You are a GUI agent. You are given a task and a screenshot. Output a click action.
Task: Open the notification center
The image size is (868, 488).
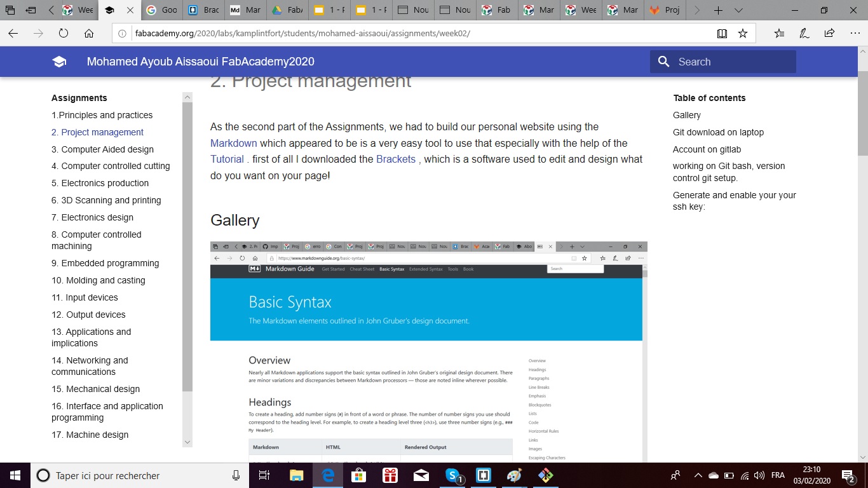click(x=848, y=475)
